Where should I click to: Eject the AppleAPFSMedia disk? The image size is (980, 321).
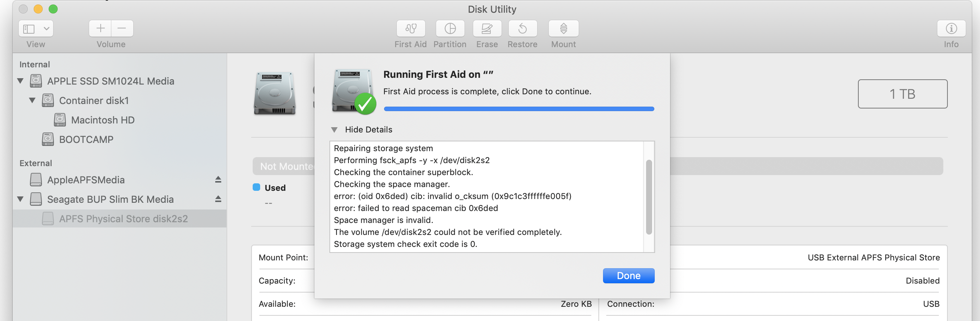click(x=218, y=180)
